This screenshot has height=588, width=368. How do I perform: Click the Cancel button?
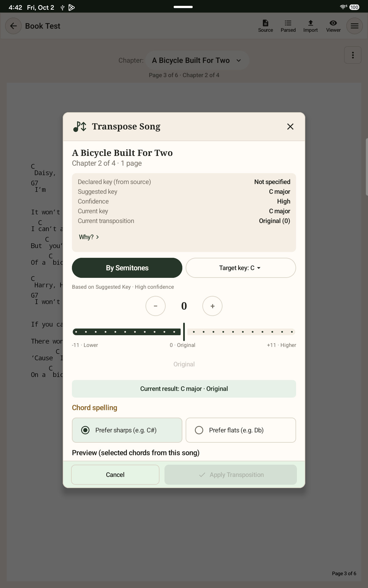coord(115,475)
